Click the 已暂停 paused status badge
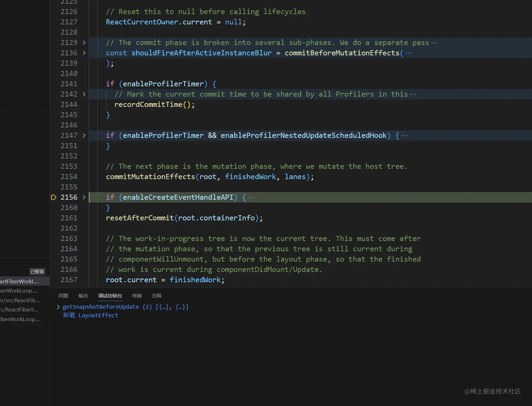The image size is (532, 406). click(x=37, y=271)
